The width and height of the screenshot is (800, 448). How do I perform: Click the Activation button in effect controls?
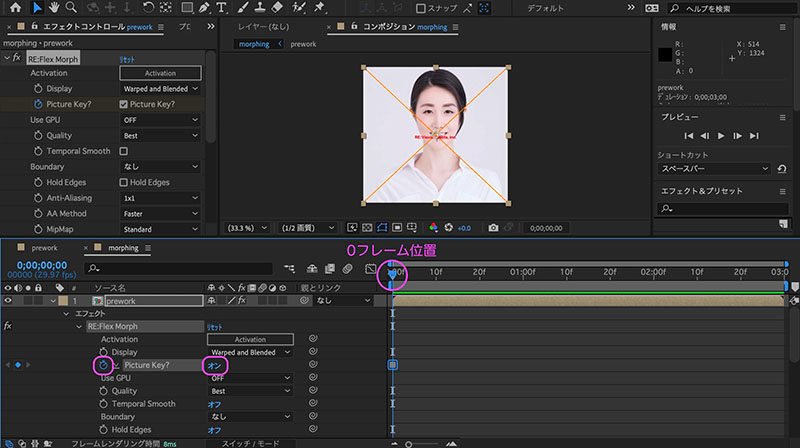pyautogui.click(x=160, y=73)
